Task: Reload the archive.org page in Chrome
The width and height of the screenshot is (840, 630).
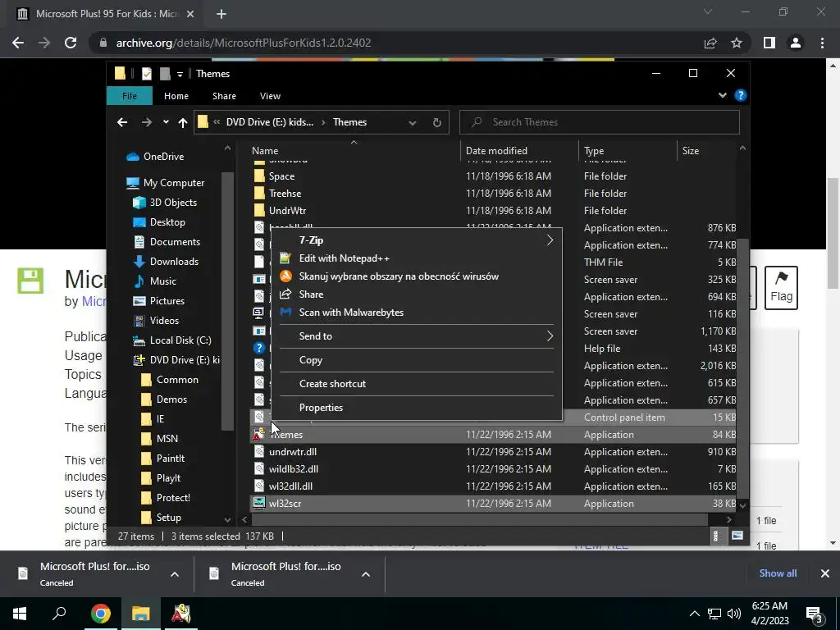Action: [x=71, y=43]
